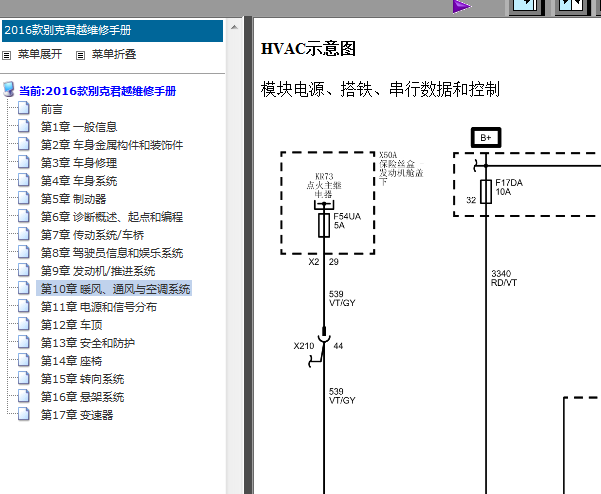Click page icon beside 第12章 车顶
Image resolution: width=601 pixels, height=494 pixels.
[x=24, y=325]
